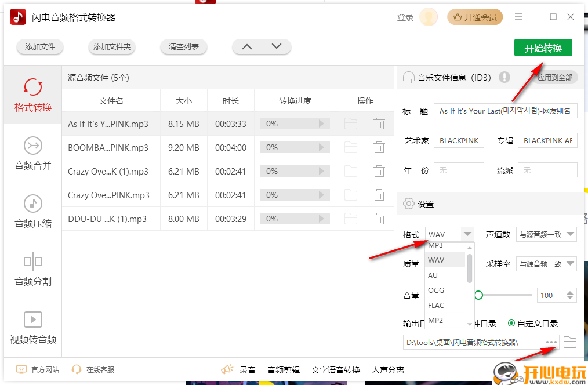
Task: Open the 音频压缩 audio compression tool
Action: (32, 211)
